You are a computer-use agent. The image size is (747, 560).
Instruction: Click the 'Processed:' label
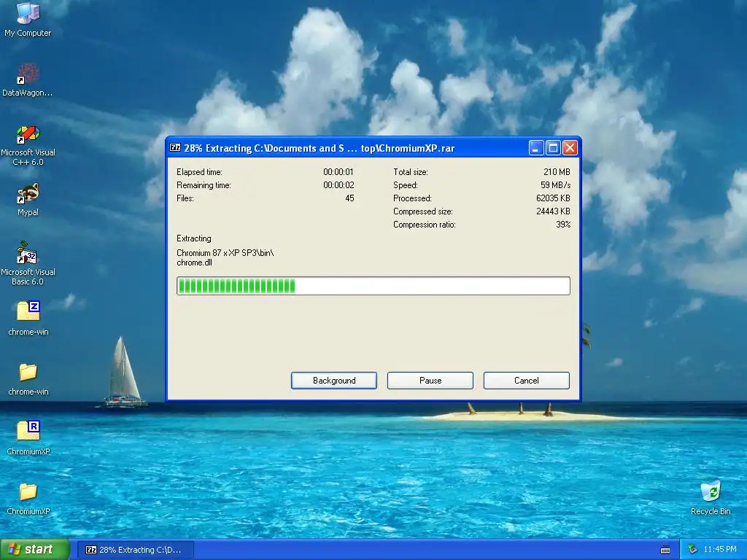412,198
